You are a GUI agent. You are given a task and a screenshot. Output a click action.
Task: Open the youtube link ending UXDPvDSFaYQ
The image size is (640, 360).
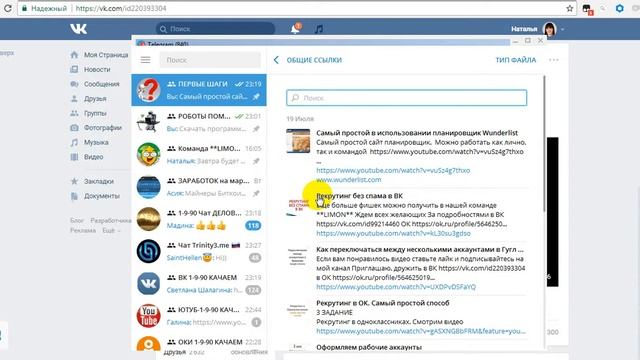coord(396,287)
